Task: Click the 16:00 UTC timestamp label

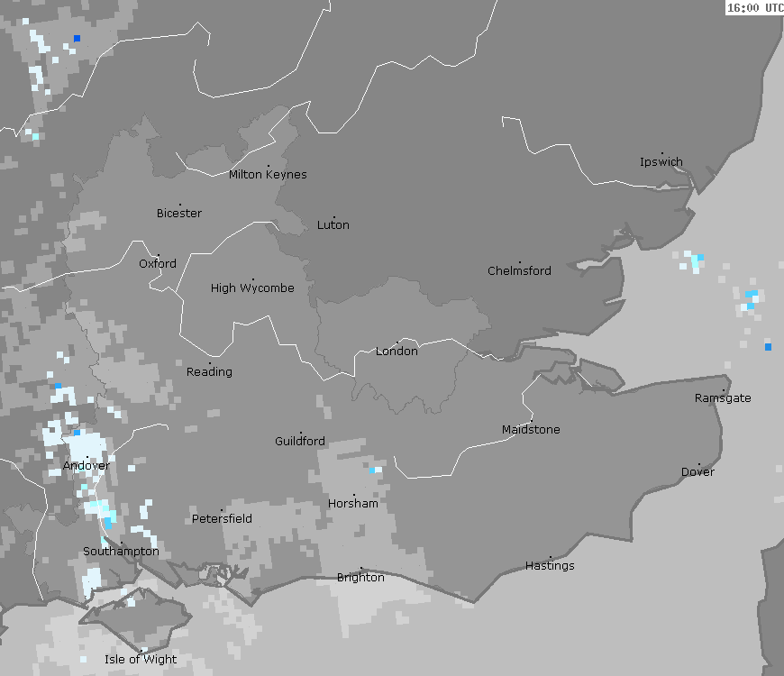Action: 754,8
